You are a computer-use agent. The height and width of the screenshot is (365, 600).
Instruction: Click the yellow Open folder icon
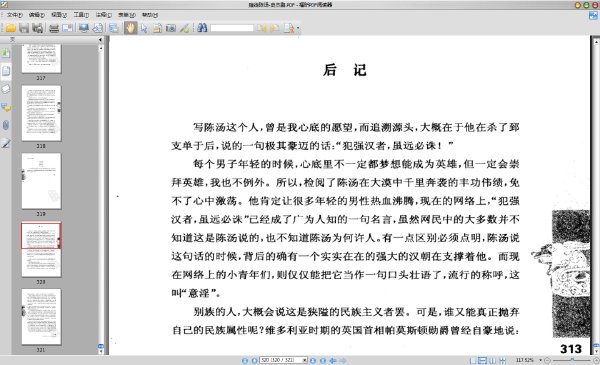pos(10,28)
